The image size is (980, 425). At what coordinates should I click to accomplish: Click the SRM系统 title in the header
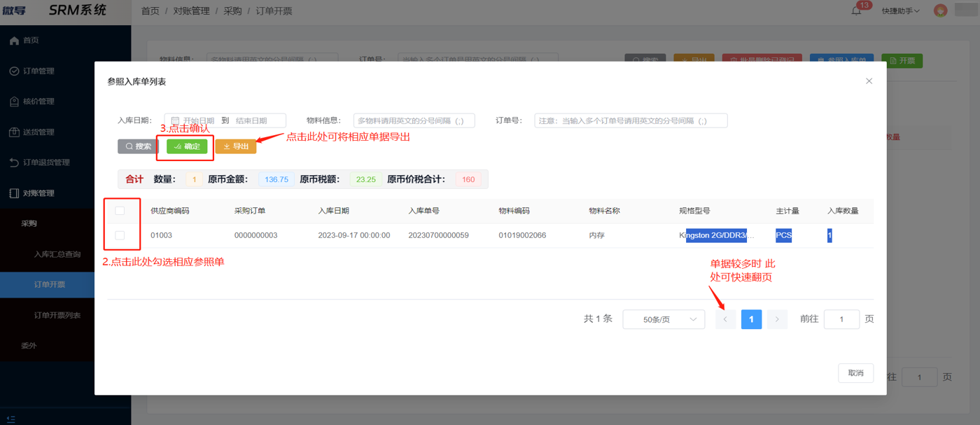(78, 11)
